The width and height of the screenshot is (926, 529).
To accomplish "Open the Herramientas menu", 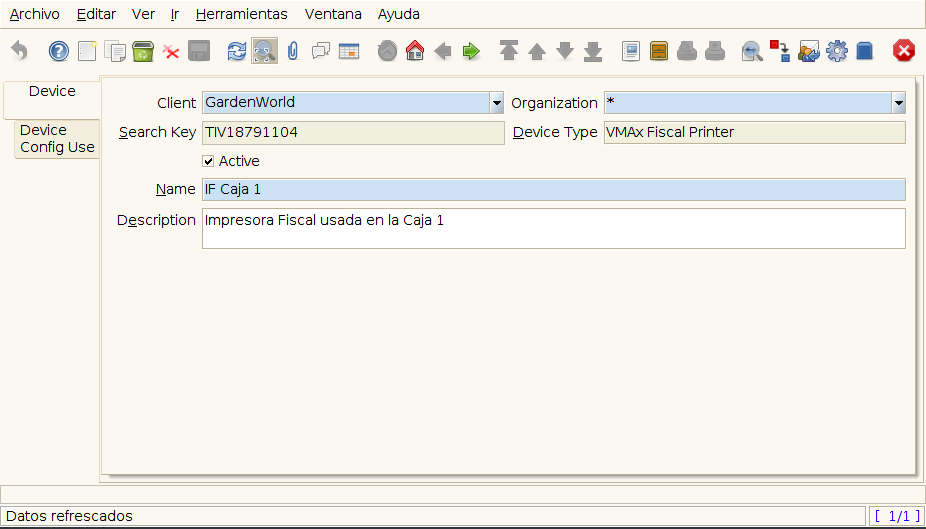I will [x=242, y=14].
